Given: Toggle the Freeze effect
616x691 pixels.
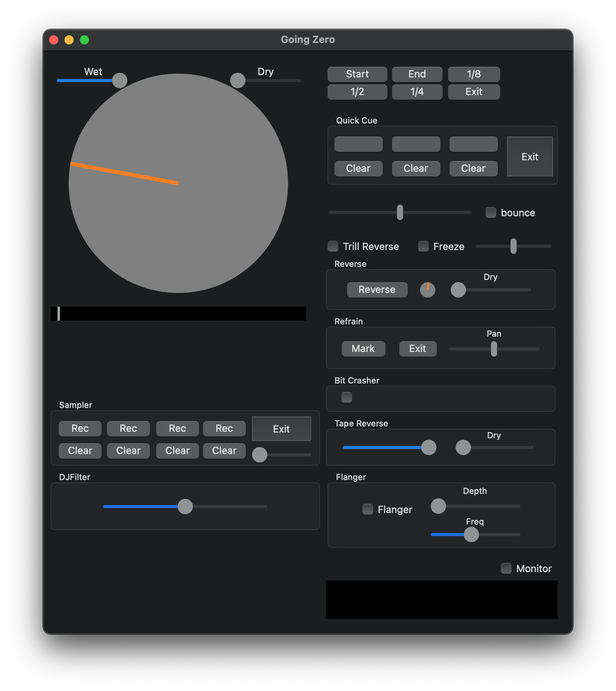Looking at the screenshot, I should tap(423, 246).
